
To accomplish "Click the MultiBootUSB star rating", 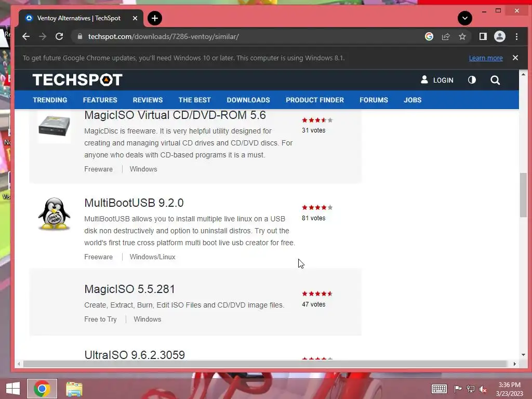I will [x=317, y=207].
